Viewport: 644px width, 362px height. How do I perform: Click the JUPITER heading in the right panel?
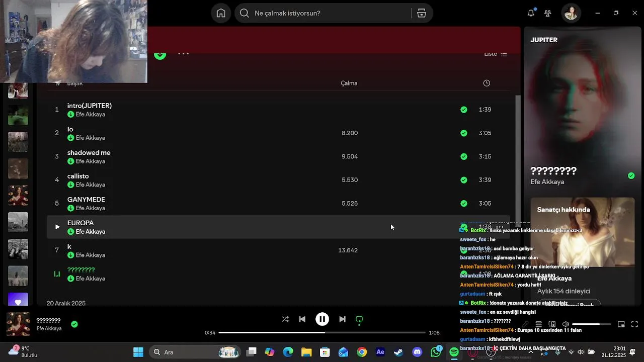point(544,40)
